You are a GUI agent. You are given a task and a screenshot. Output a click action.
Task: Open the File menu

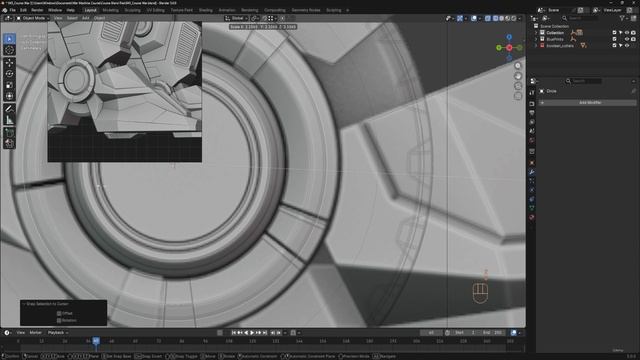click(x=13, y=10)
